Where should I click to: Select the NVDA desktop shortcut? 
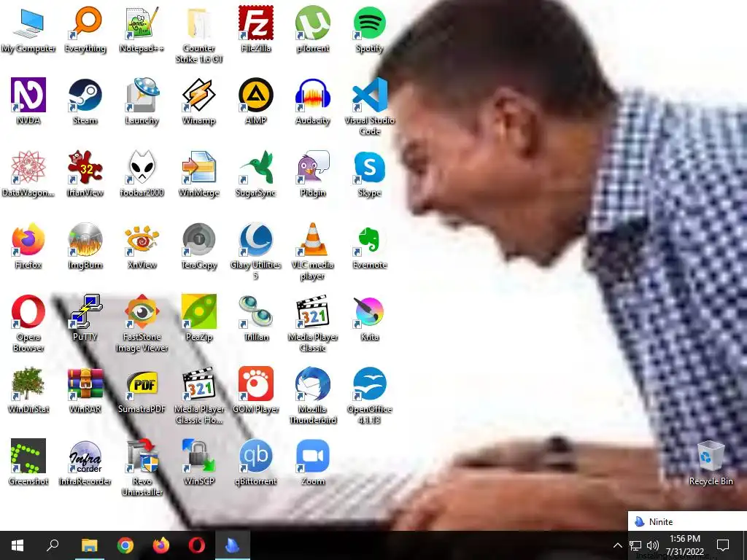tap(28, 101)
